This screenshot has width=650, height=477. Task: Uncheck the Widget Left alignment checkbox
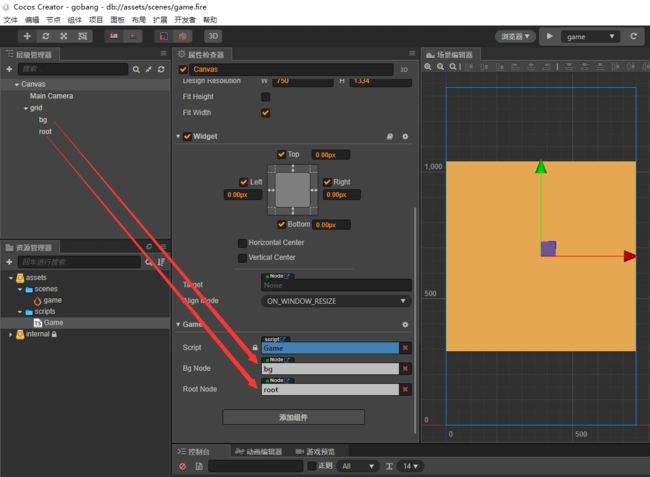244,182
